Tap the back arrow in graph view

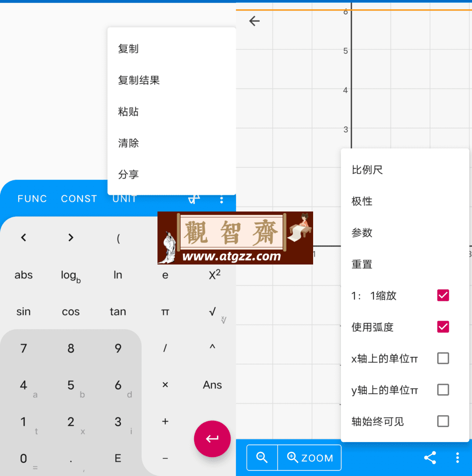click(254, 21)
